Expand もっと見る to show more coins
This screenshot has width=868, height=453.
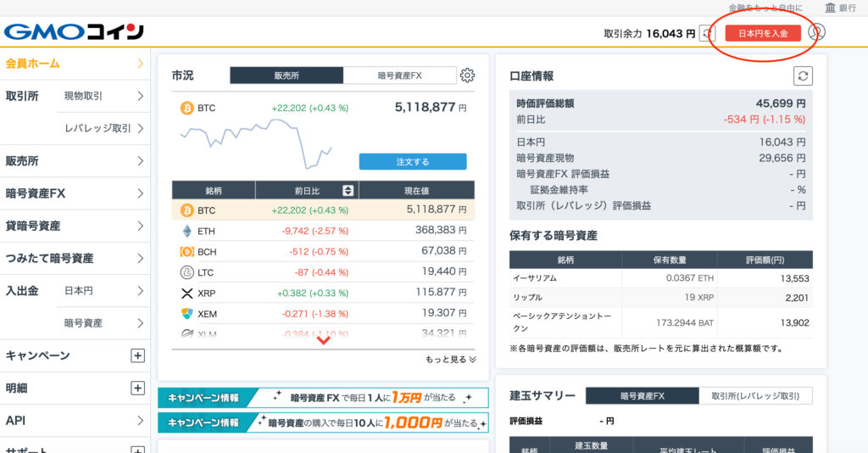(451, 360)
